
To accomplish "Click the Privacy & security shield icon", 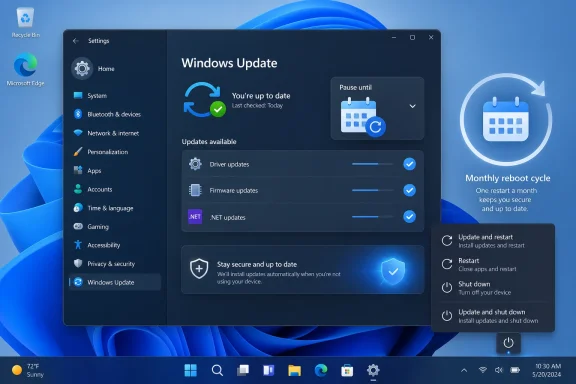I will [78, 263].
